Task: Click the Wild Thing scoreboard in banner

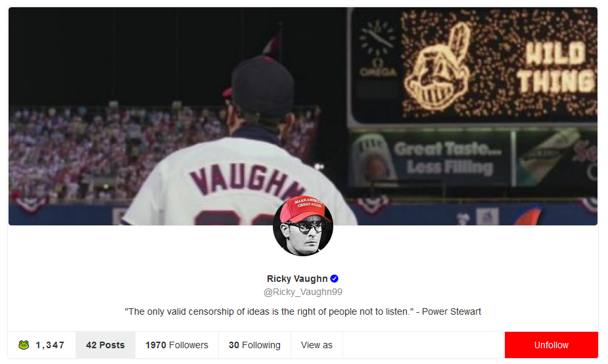Action: 473,65
